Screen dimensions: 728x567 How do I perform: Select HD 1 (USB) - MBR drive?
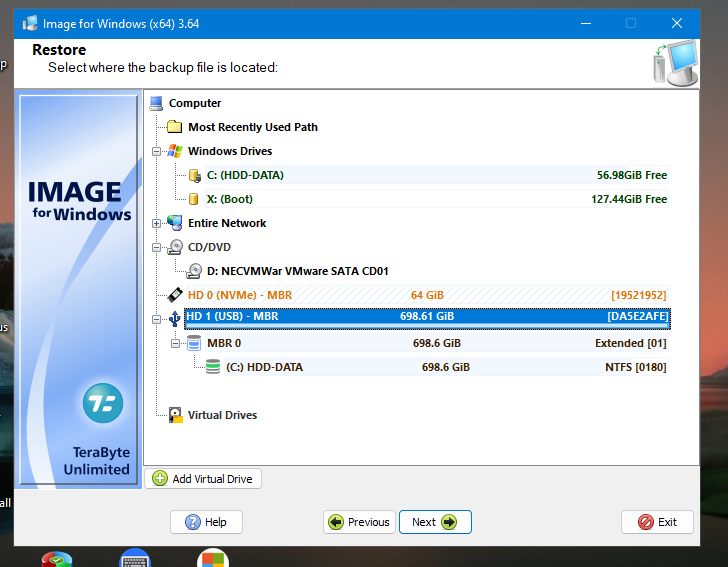(427, 318)
